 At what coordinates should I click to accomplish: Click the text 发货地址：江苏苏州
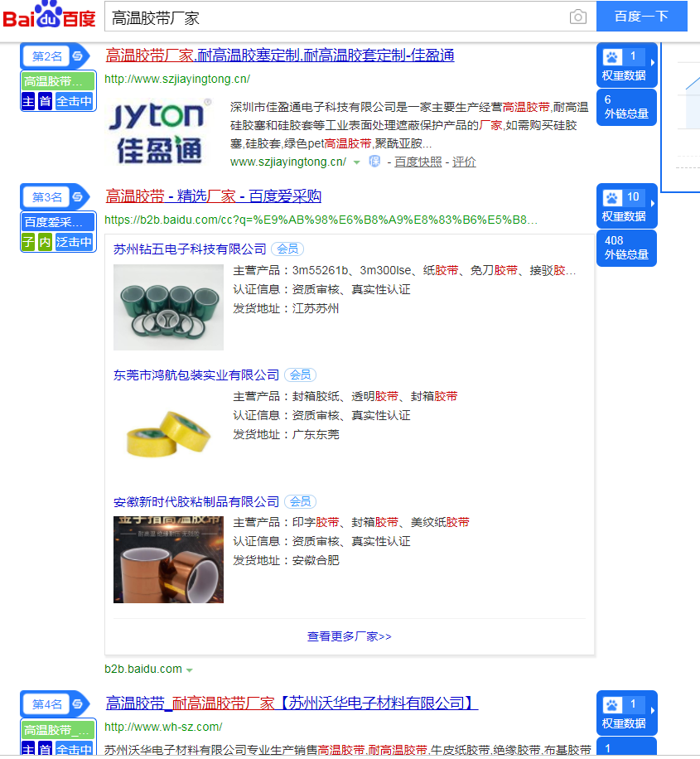tap(286, 308)
